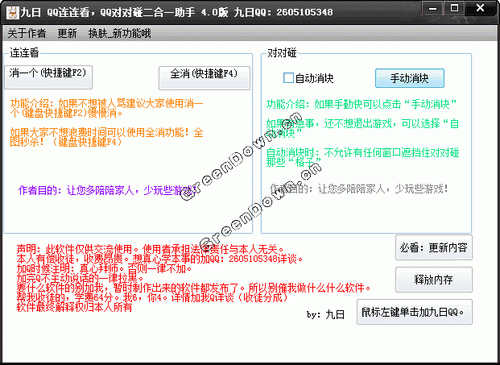Open 必看:更新内容 button

point(434,247)
